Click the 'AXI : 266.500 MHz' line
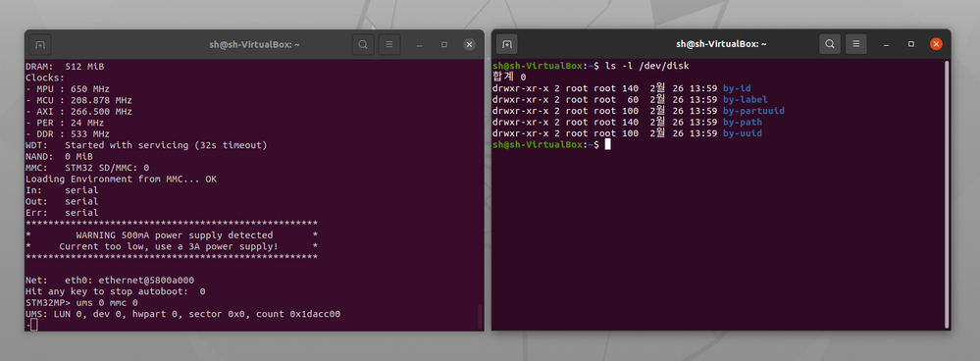Image resolution: width=980 pixels, height=361 pixels. 78,111
